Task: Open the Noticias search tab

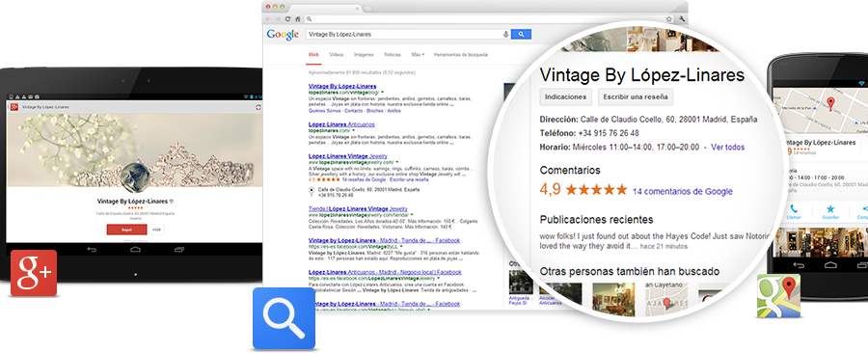Action: [x=393, y=55]
